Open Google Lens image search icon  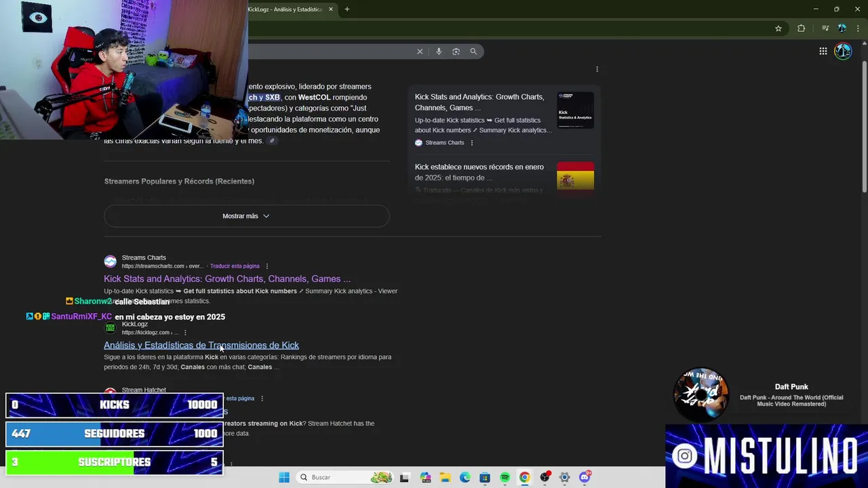pos(456,52)
